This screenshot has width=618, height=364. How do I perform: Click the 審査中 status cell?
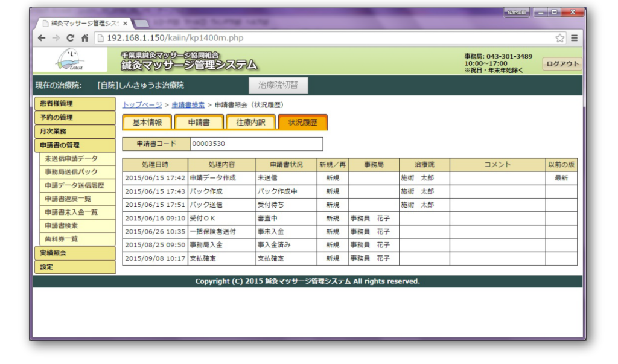tap(286, 219)
